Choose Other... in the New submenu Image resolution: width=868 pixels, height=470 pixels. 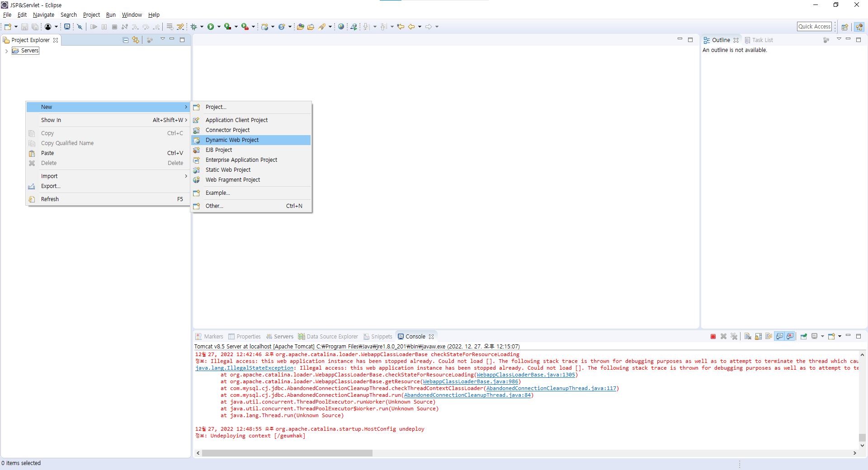[251, 206]
